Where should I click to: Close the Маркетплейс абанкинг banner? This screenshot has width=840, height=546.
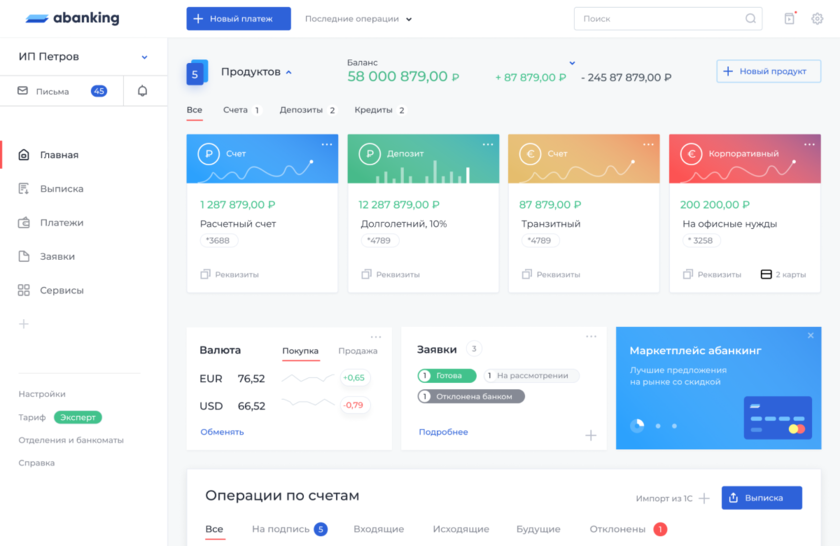(811, 336)
